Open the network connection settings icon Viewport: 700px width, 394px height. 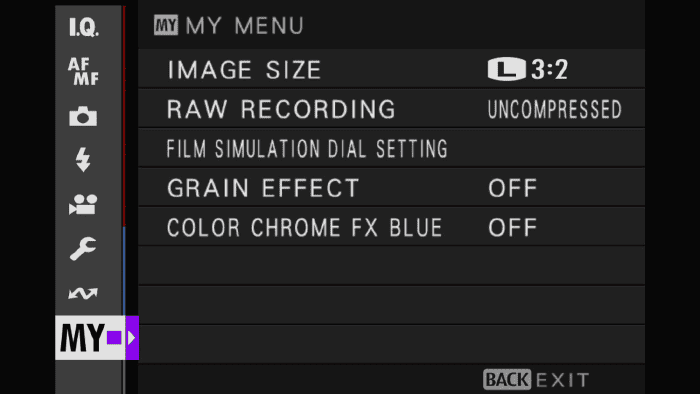tap(83, 293)
